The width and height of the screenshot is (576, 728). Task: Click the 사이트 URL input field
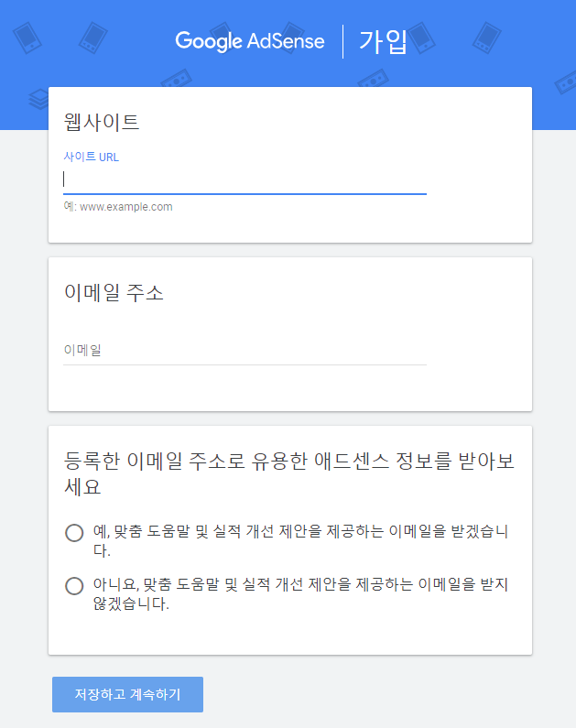(245, 180)
